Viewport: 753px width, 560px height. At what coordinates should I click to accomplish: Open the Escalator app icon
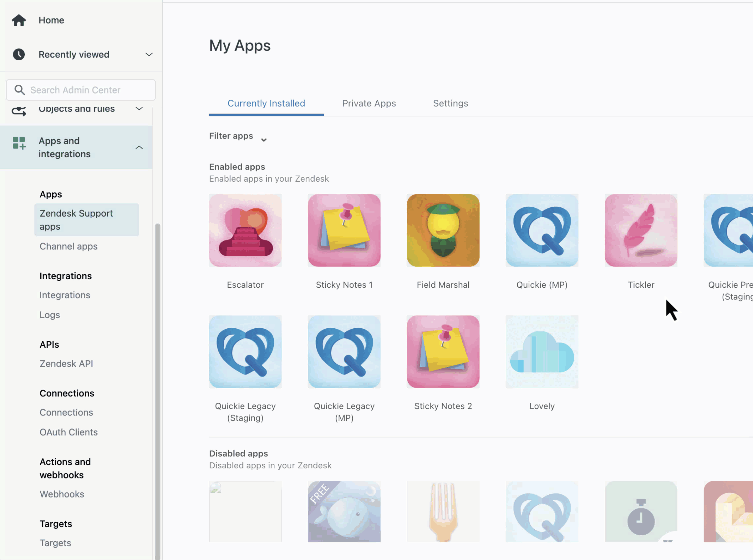pos(245,230)
